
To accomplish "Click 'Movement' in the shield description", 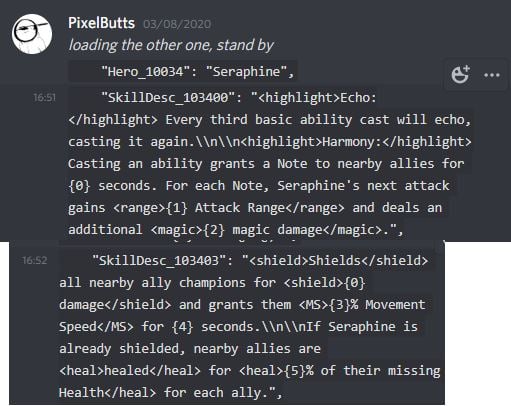I will click(x=395, y=304).
